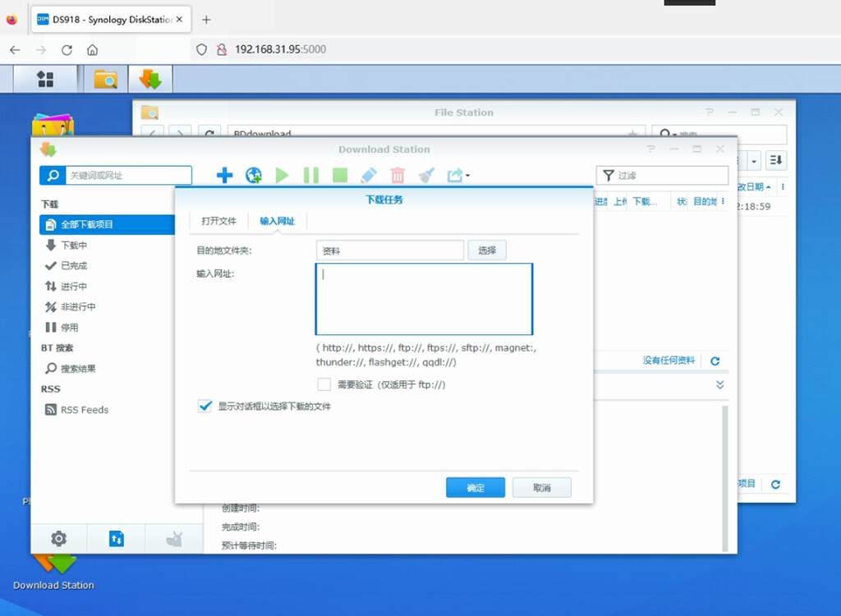Open the task column options menu

[x=723, y=201]
